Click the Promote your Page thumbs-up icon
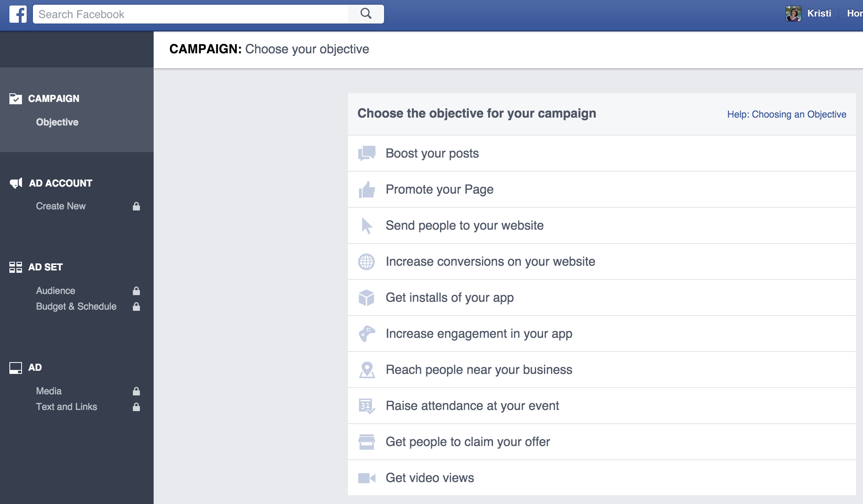The height and width of the screenshot is (504, 863). pos(366,189)
